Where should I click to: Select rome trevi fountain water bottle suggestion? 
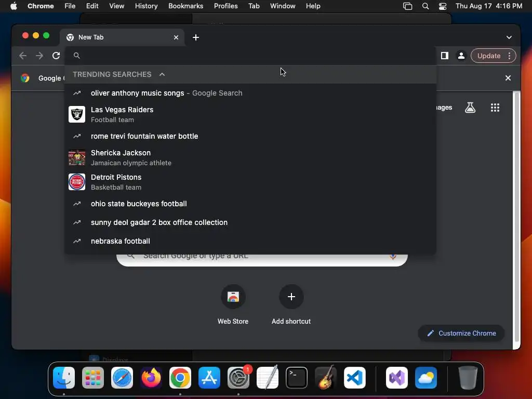(x=250, y=136)
